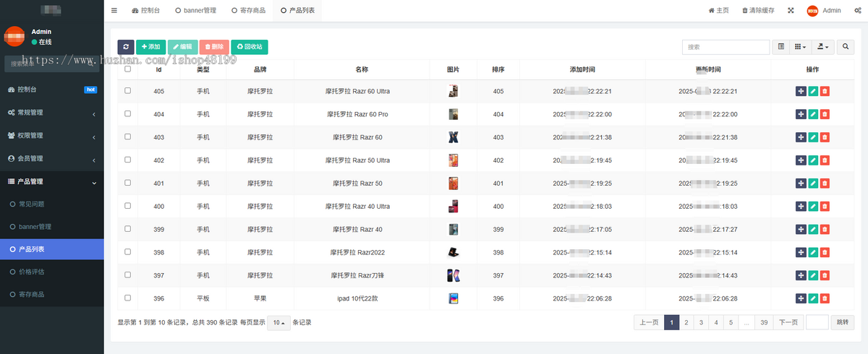Expand the 会员管理 sidebar menu
868x354 pixels.
(x=52, y=159)
